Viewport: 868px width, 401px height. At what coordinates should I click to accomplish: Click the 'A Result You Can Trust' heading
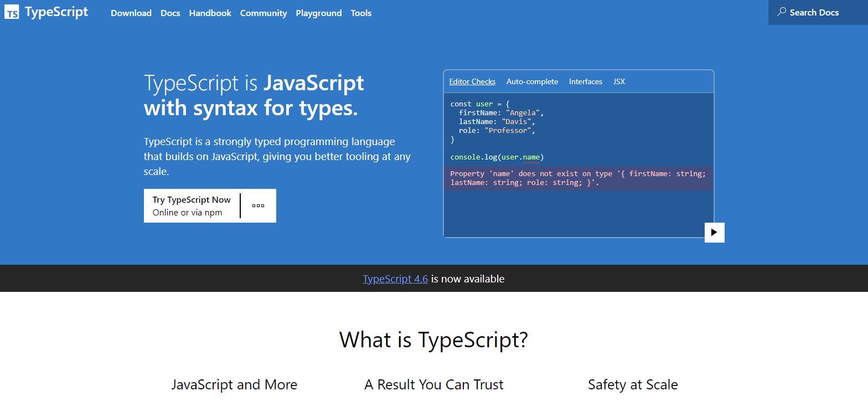[434, 384]
